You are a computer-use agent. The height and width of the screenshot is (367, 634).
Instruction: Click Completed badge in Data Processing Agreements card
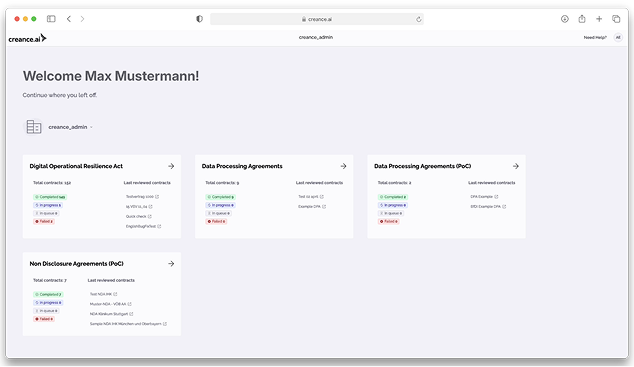click(x=220, y=197)
